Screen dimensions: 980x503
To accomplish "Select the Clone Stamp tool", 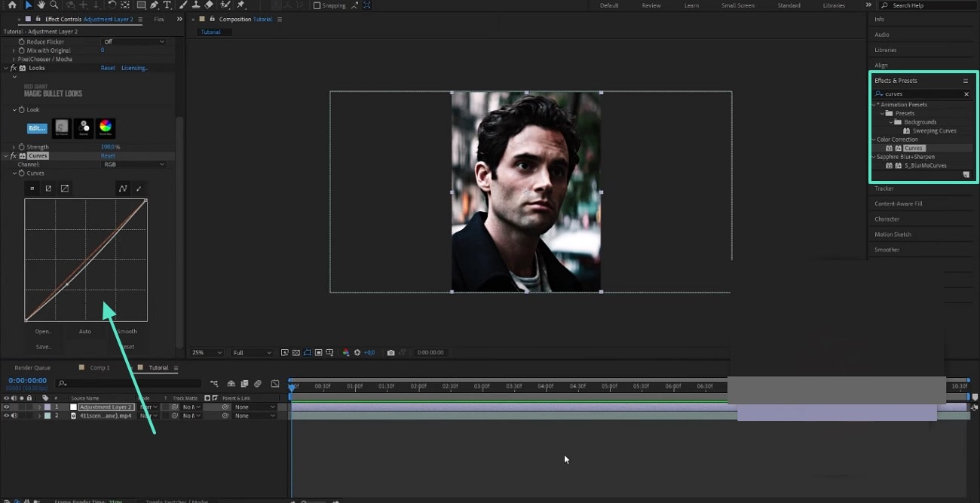I will [196, 5].
